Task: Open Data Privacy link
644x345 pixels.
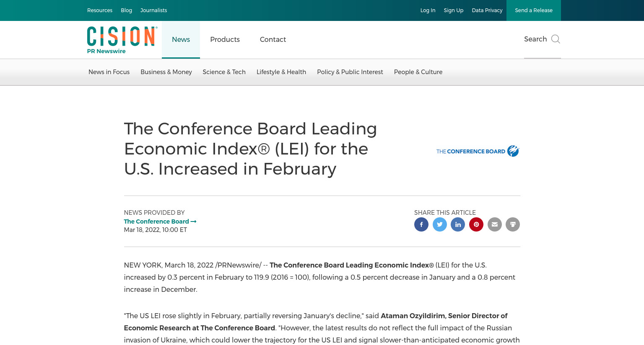Action: click(487, 10)
